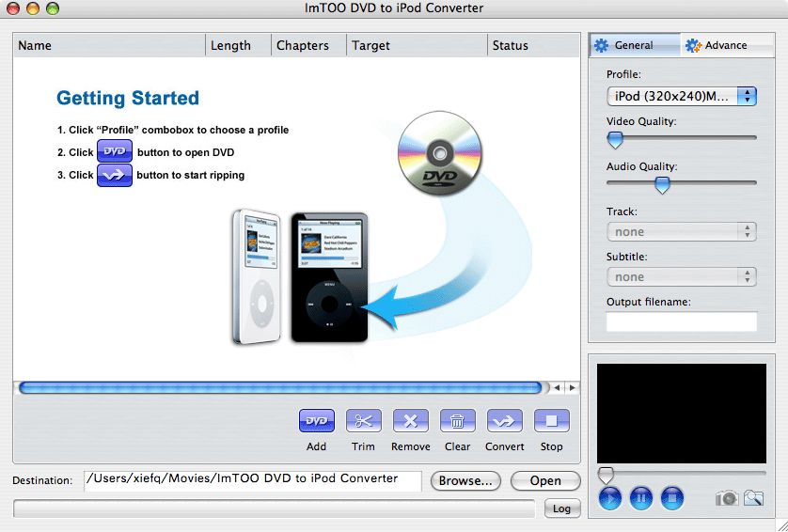Click the Stop square icon button
788x532 pixels.
pyautogui.click(x=551, y=420)
